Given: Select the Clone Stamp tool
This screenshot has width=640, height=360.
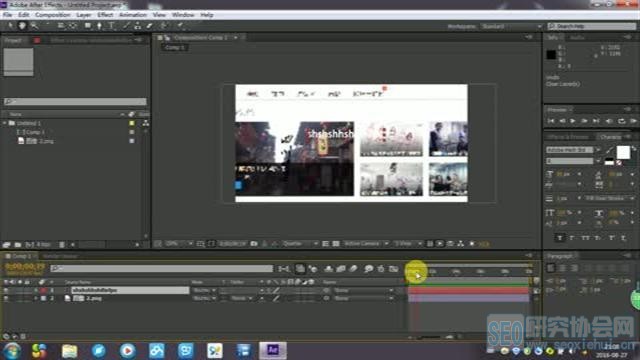Looking at the screenshot, I should 138,26.
